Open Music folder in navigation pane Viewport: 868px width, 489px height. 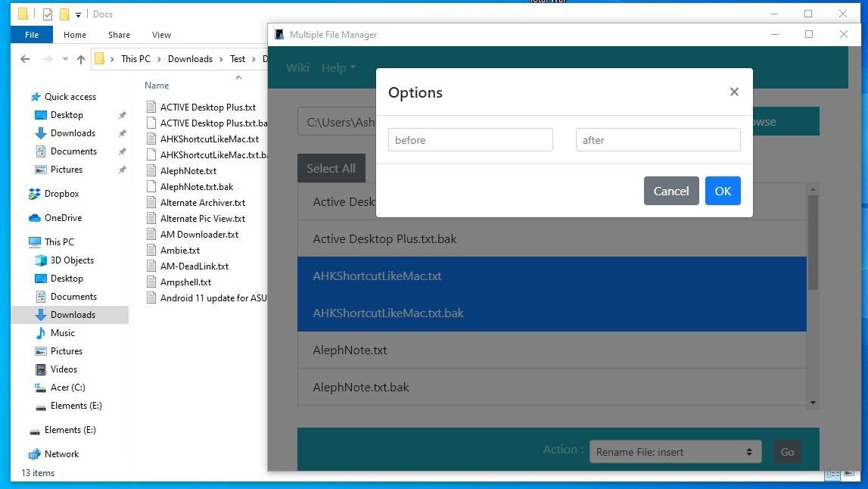pos(62,333)
